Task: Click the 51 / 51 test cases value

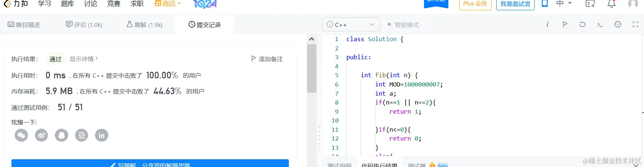Action: tap(70, 107)
